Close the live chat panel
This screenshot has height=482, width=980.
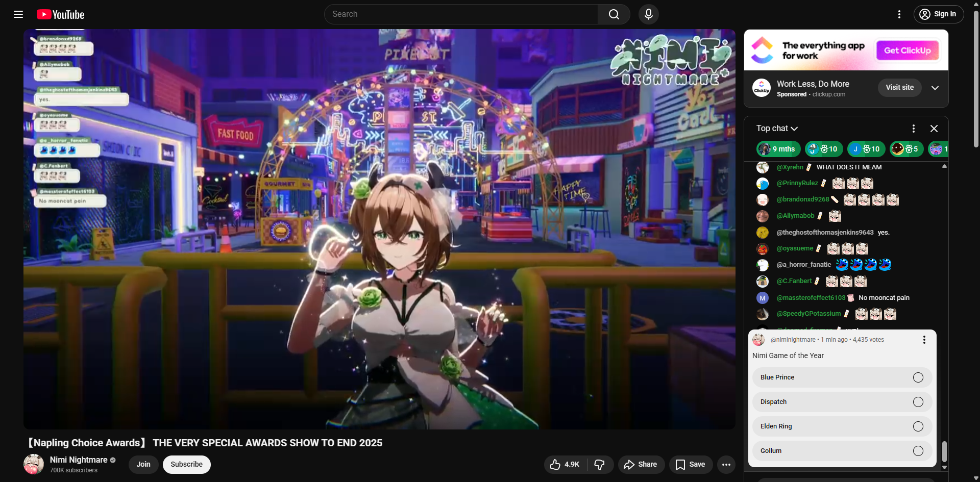coord(934,129)
